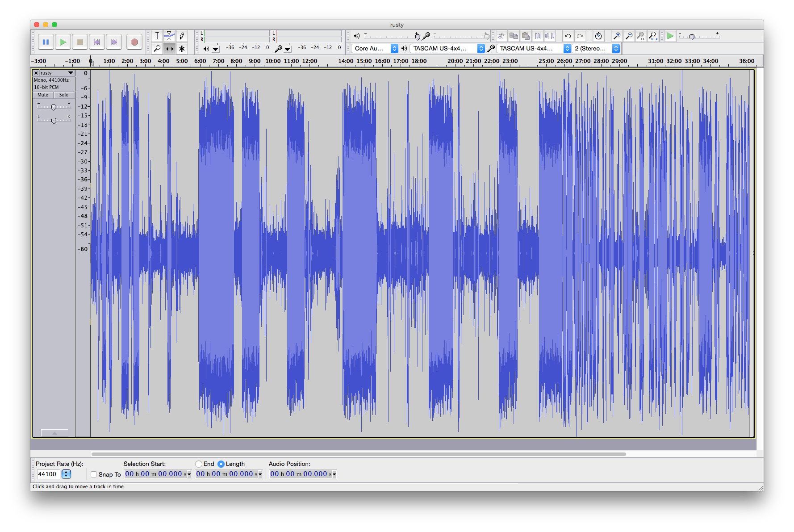The width and height of the screenshot is (794, 532).
Task: Click the 'Mono, 44100Hz' track info text
Action: [x=51, y=80]
